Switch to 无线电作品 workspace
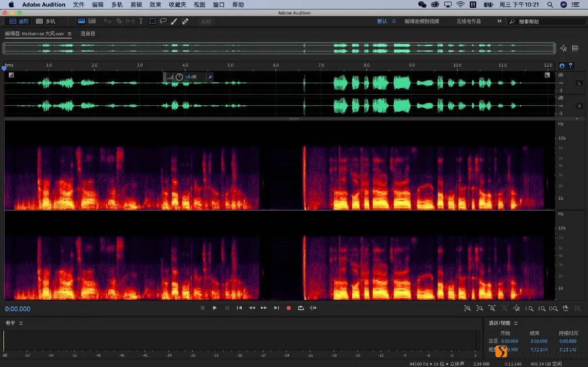This screenshot has height=367, width=588. (468, 22)
